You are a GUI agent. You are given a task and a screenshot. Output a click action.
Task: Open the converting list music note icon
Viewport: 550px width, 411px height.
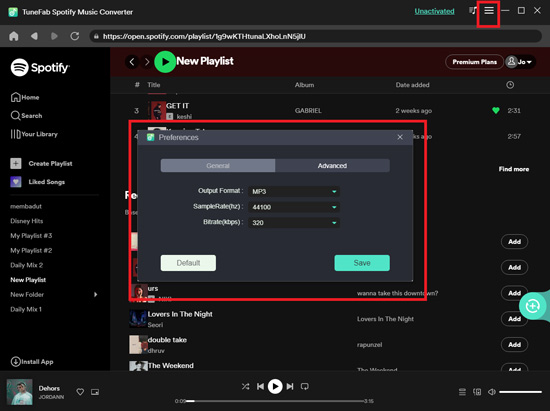coord(473,11)
